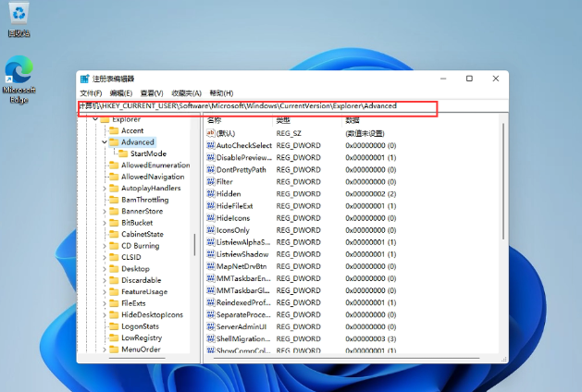Collapse the Advanced tree node
582x392 pixels.
[x=105, y=142]
